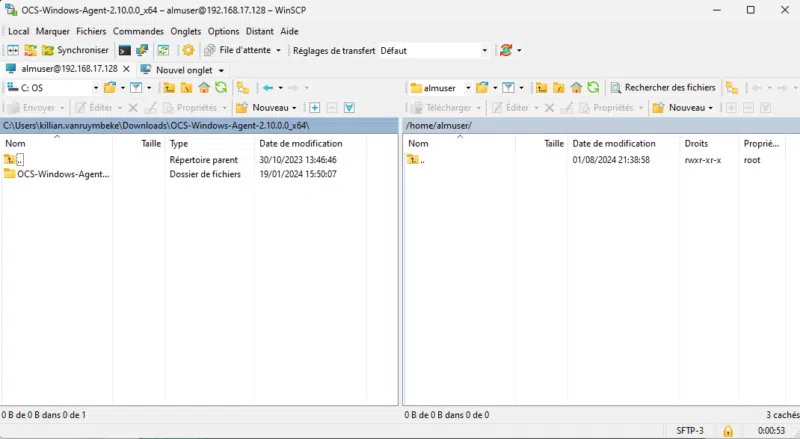Refresh the remote panel with green arrows icon

click(593, 88)
